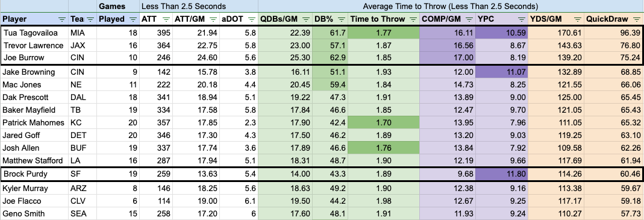Open the aDOT column filter icon
This screenshot has height=220, width=644.
click(x=251, y=19)
